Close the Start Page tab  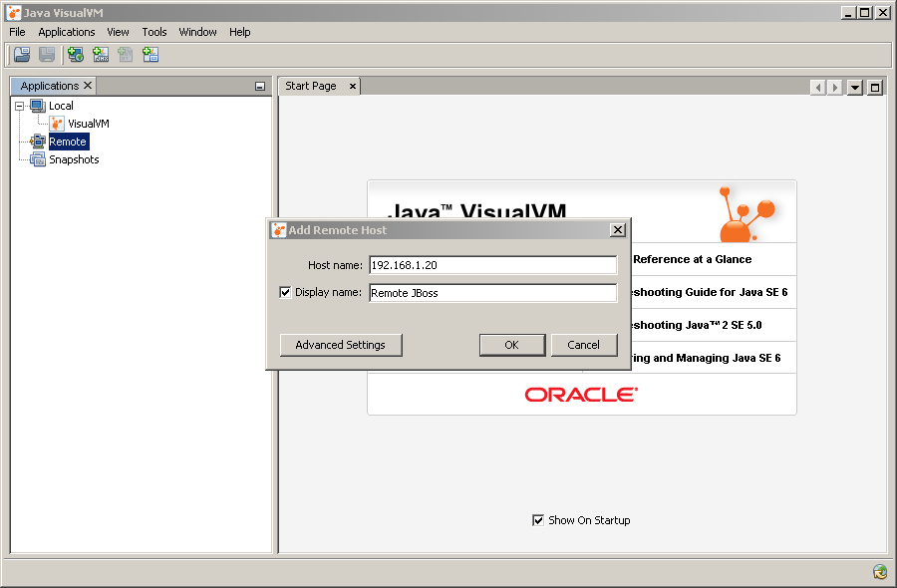(x=353, y=87)
